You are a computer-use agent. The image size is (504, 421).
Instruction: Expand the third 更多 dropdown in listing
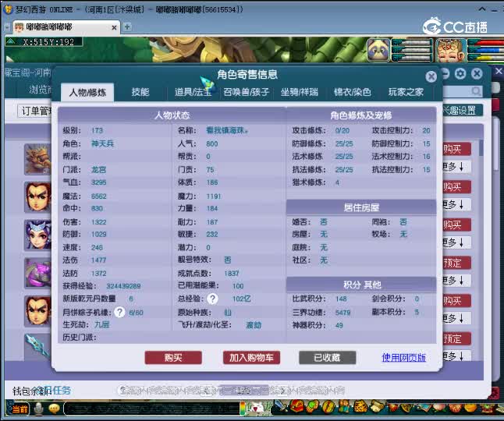(456, 242)
